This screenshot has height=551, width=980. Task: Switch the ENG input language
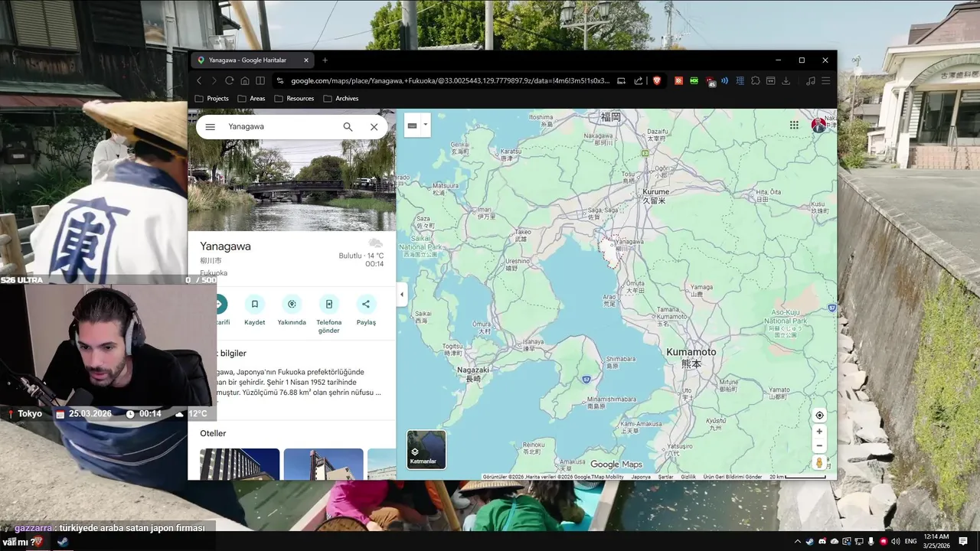click(911, 541)
